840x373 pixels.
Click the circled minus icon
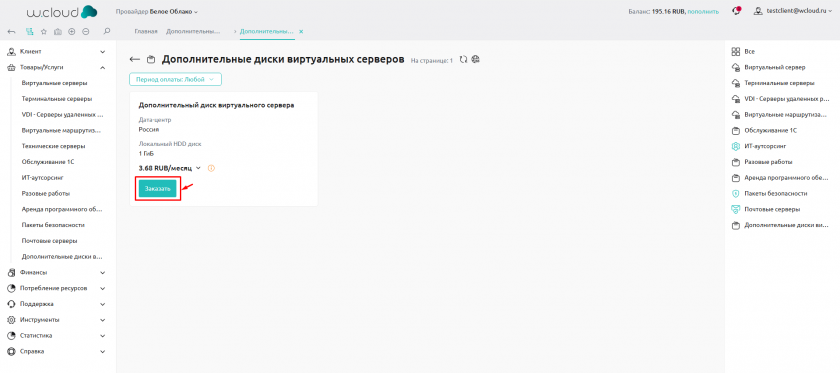(86, 32)
